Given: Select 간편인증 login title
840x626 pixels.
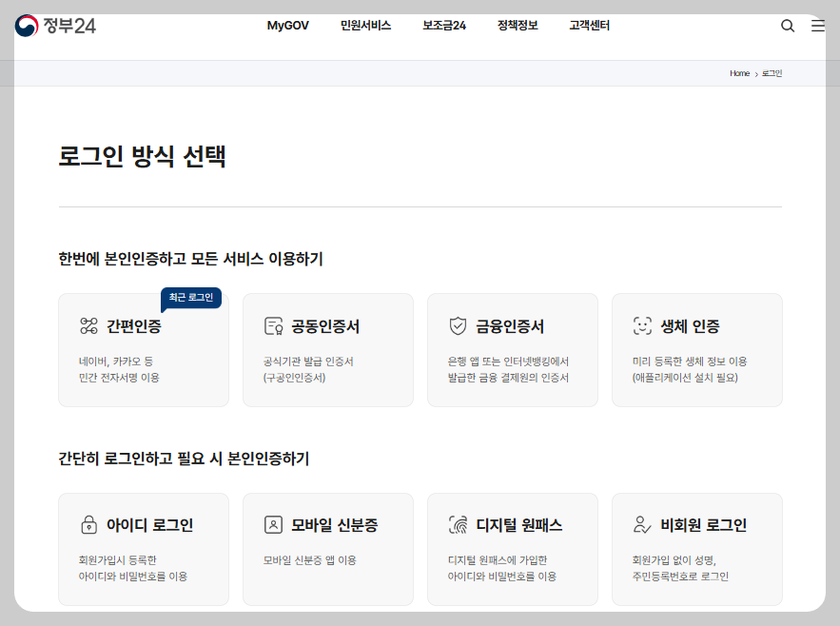Looking at the screenshot, I should (134, 326).
